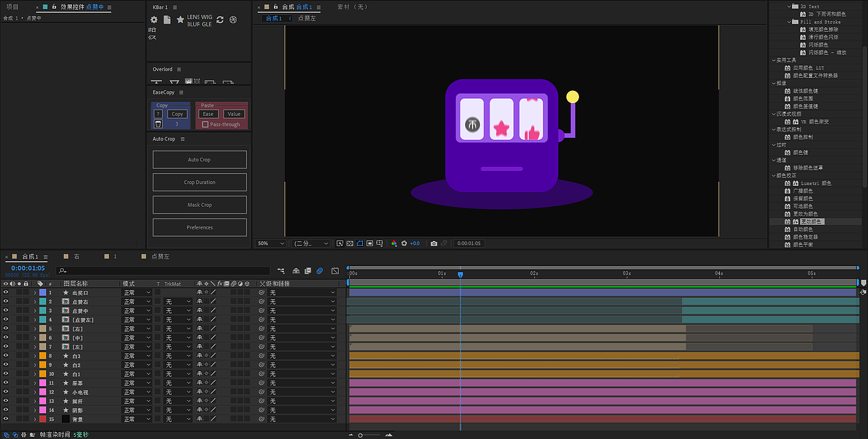
Task: Toggle mask and shape path visibility icon
Action: tap(360, 243)
